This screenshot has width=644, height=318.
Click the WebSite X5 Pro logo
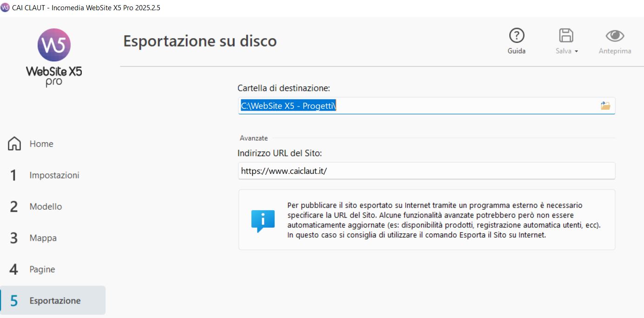54,58
